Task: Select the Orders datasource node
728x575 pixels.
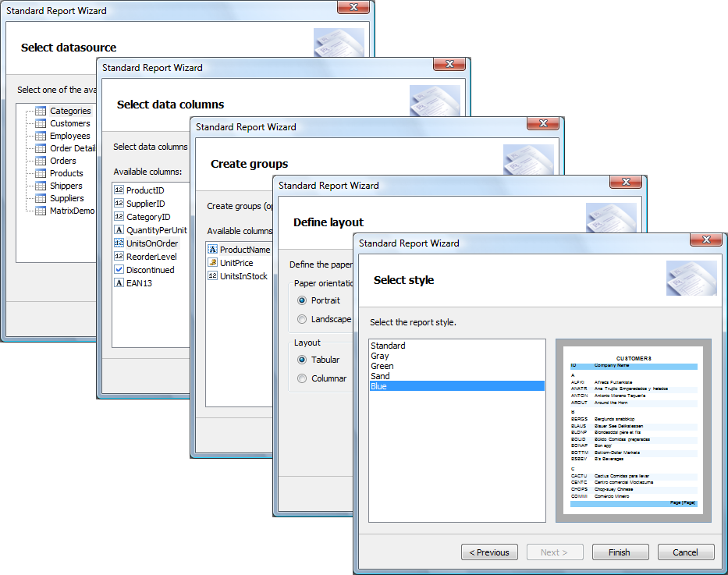Action: pos(63,161)
